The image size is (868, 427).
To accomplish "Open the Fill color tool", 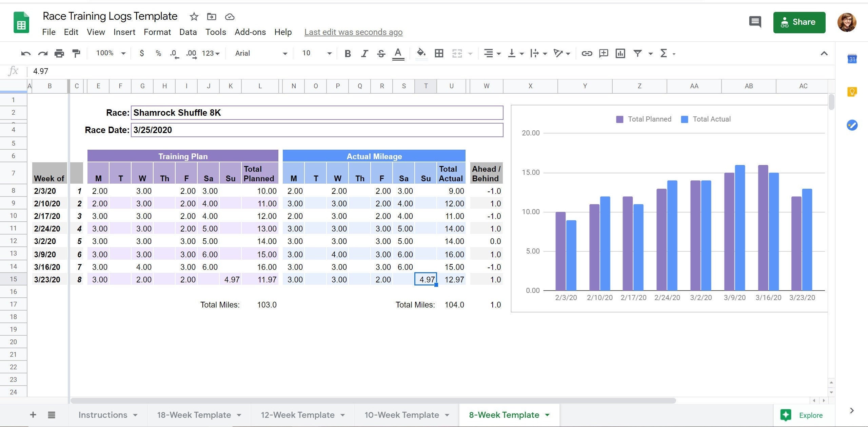I will 420,53.
